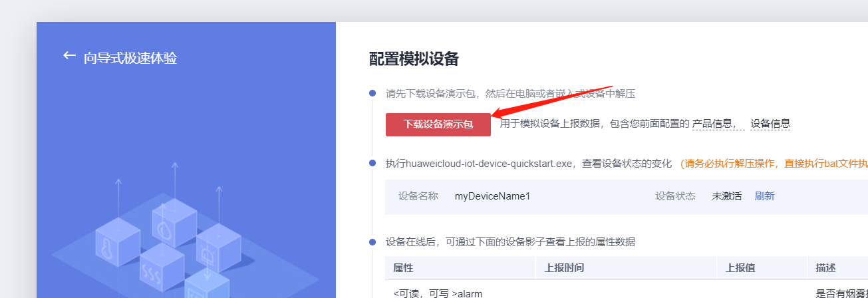This screenshot has height=298, width=868.
Task: Select the device name myDeviceName1
Action: click(x=492, y=196)
